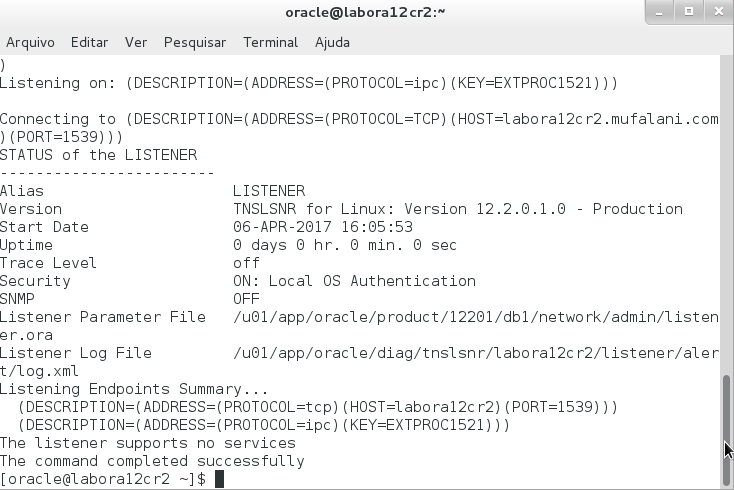Open the Pesquisar menu
734x490 pixels.
(x=195, y=43)
